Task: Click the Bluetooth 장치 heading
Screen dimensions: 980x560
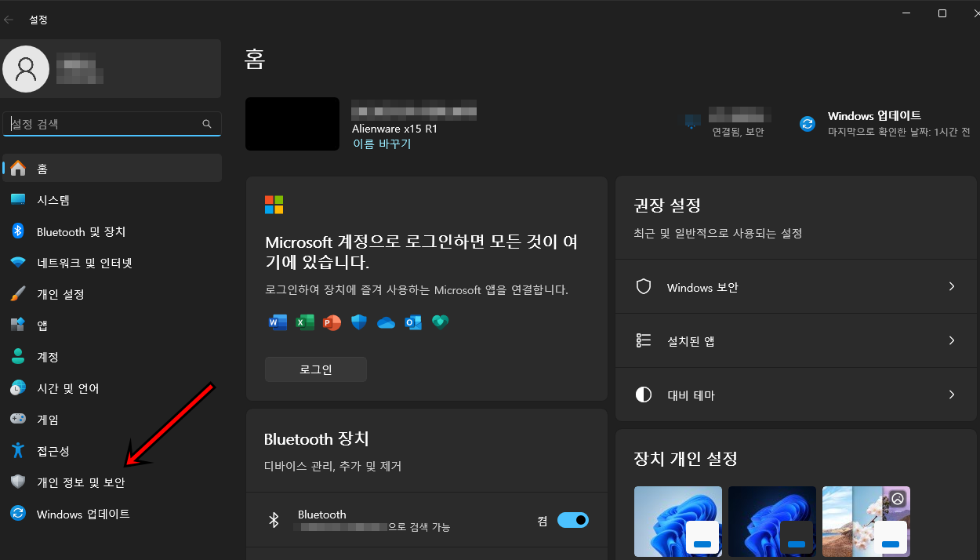Action: (317, 439)
